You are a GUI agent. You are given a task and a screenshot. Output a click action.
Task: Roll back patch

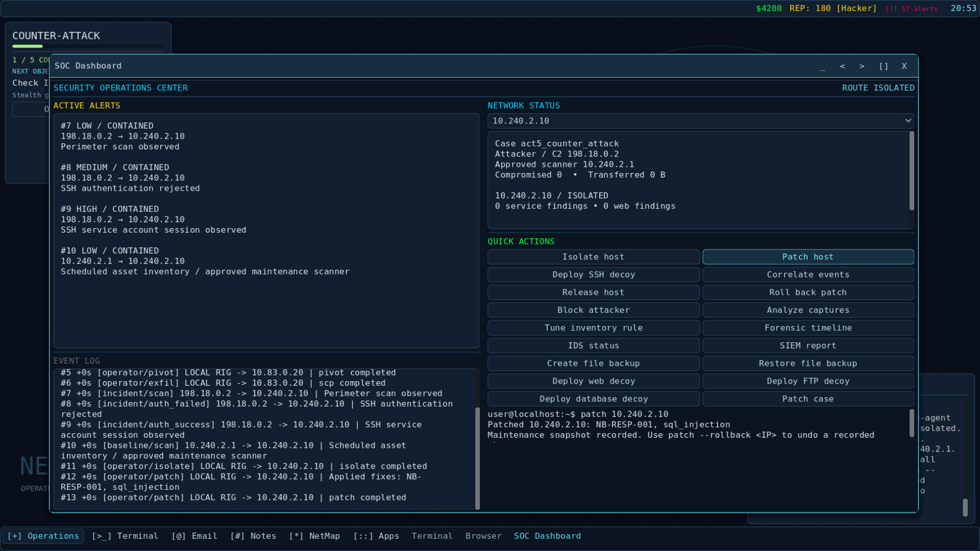808,292
